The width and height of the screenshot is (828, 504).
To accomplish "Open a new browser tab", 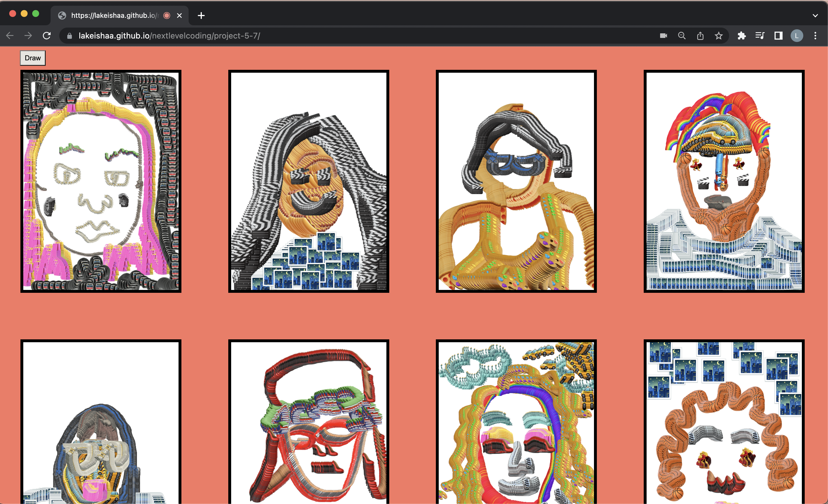I will tap(201, 16).
